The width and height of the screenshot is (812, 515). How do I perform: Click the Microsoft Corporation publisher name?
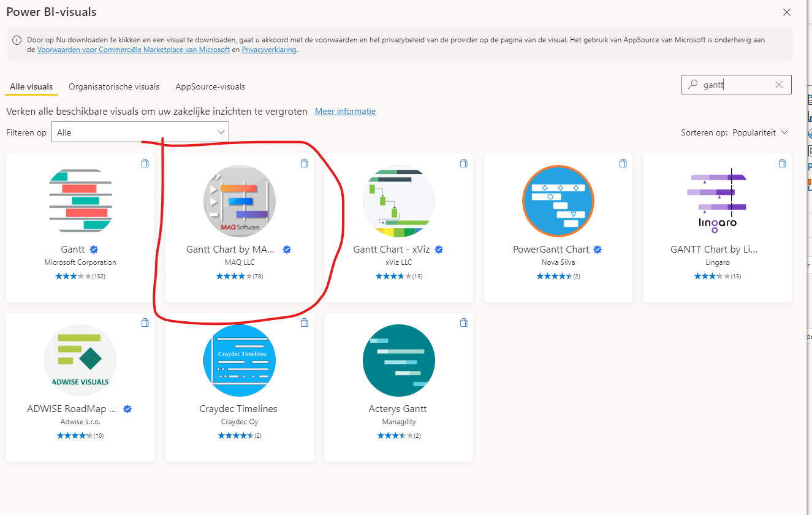[80, 262]
